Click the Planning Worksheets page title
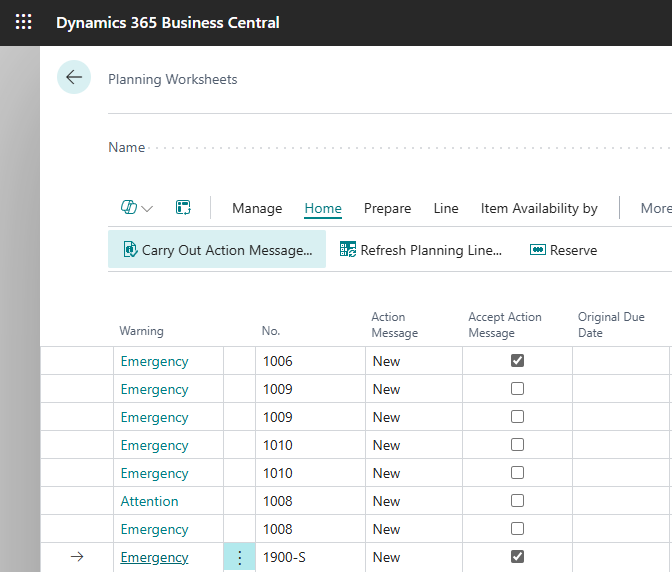Screen dimensions: 672x572 click(x=173, y=79)
